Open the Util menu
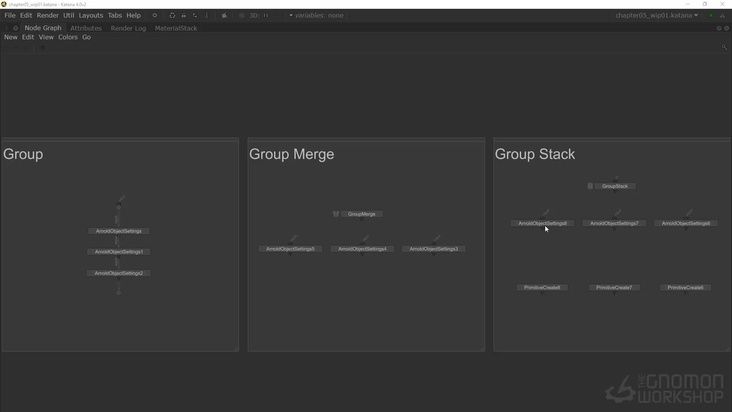 pyautogui.click(x=69, y=15)
